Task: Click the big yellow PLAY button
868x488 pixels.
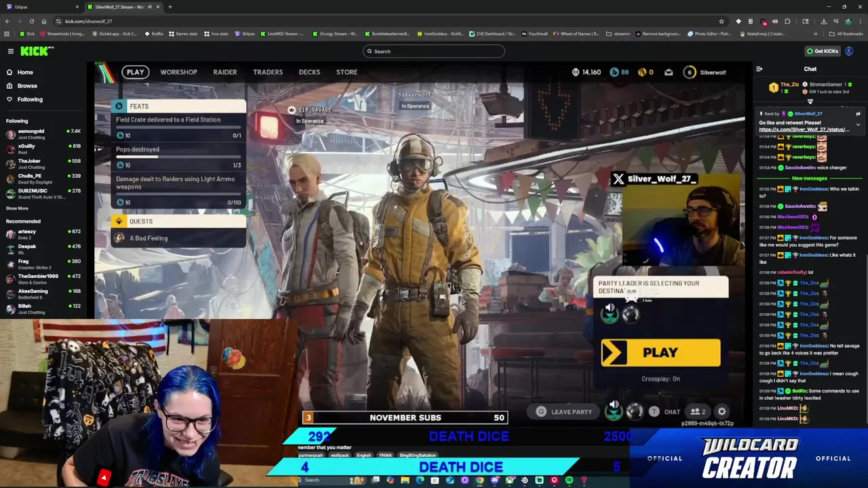Action: click(660, 353)
